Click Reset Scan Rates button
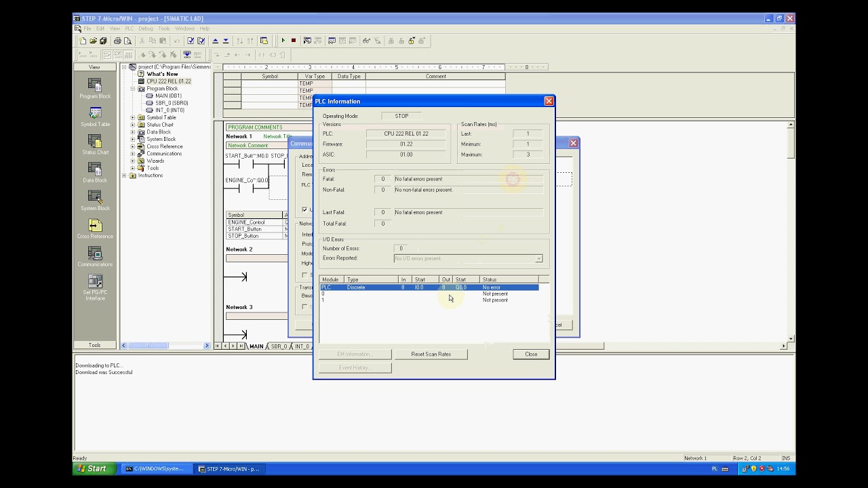The image size is (868, 488). pos(431,354)
